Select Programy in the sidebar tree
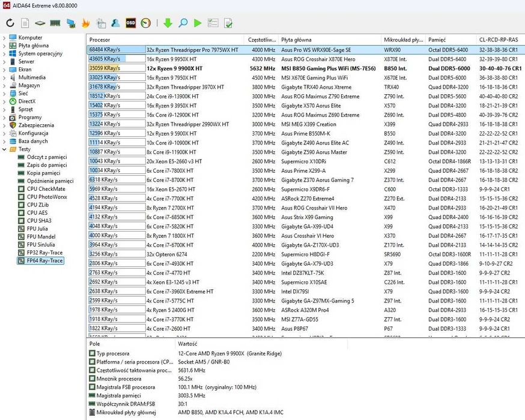This screenshot has width=525, height=420. tap(30, 118)
